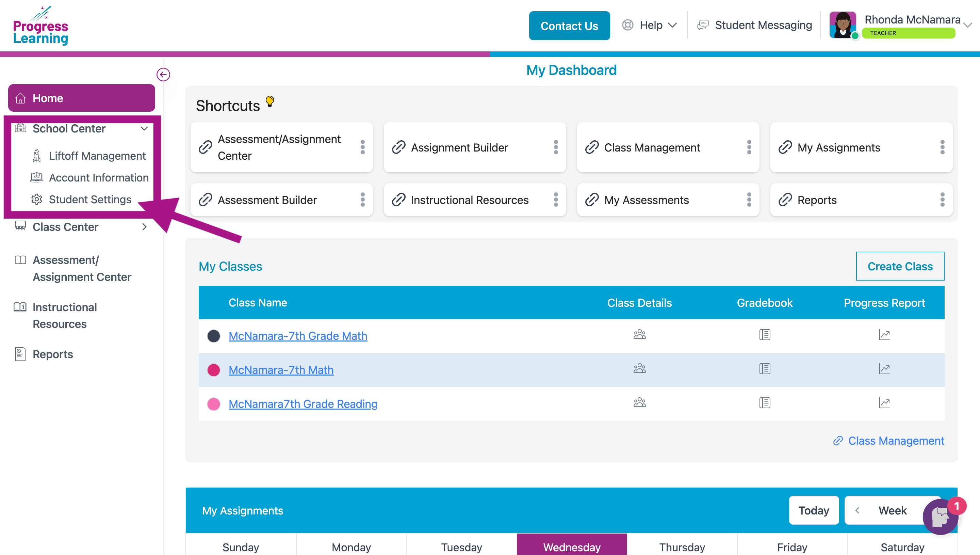Click pink color dot for McNamara7th Grade Reading

(213, 404)
